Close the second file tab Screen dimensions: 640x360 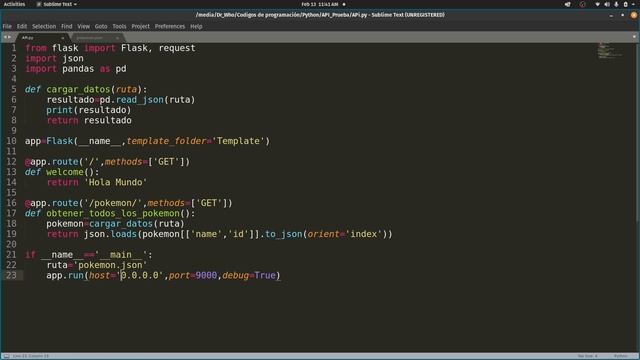117,38
